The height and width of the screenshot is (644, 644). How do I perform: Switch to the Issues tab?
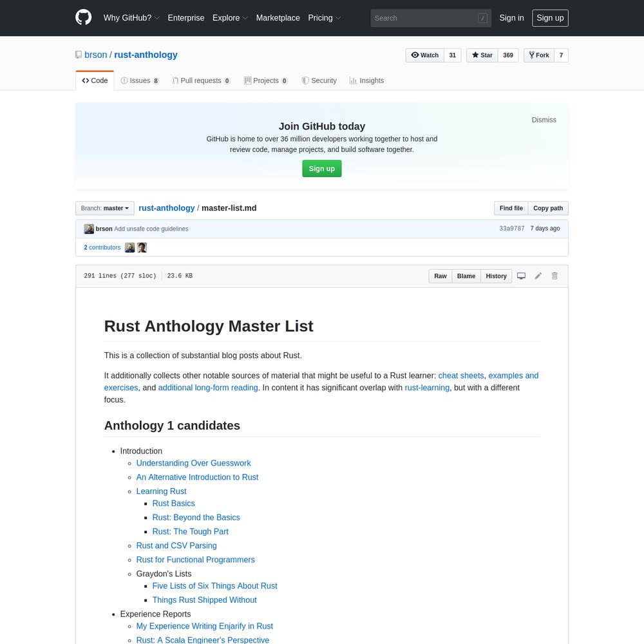[140, 80]
